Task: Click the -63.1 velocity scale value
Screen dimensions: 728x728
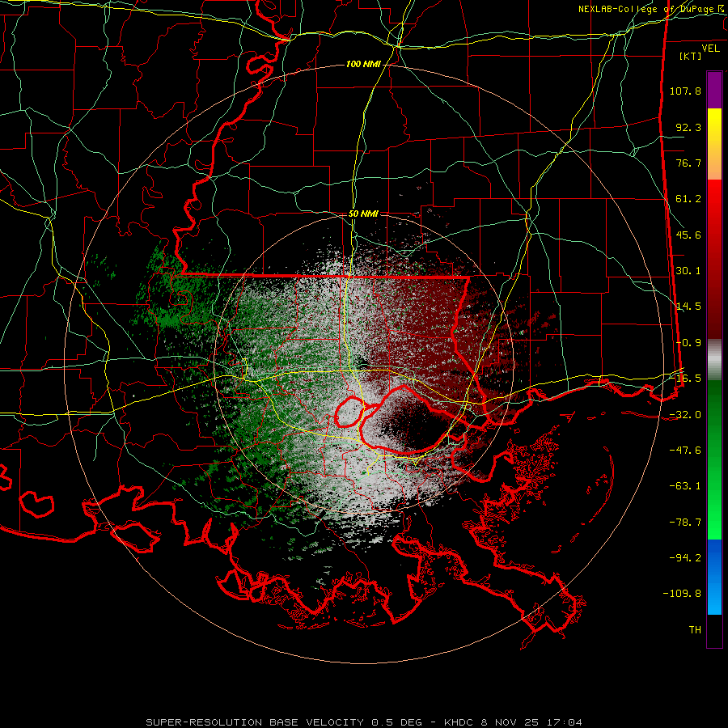Action: (685, 486)
